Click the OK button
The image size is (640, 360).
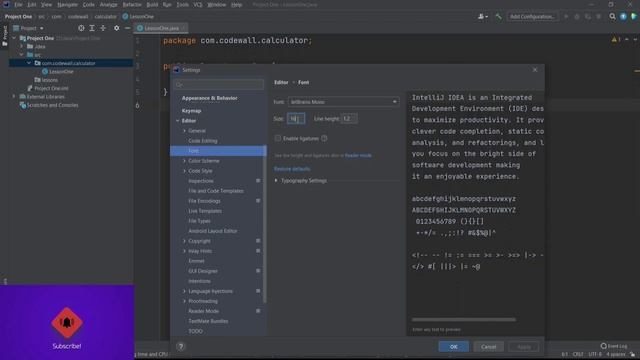click(453, 347)
